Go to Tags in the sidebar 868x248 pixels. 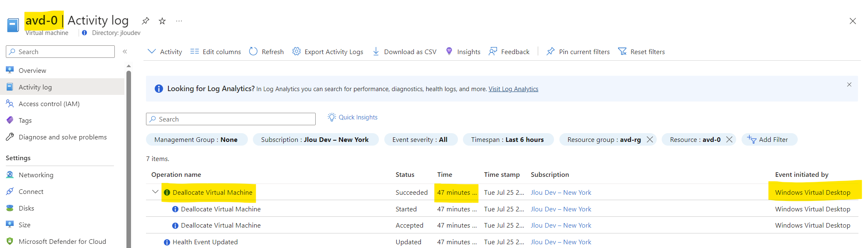point(25,120)
